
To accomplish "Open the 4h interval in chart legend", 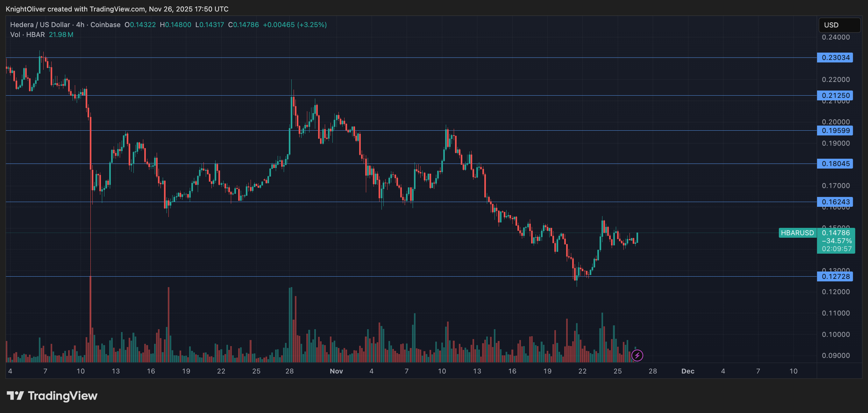I will click(x=80, y=25).
